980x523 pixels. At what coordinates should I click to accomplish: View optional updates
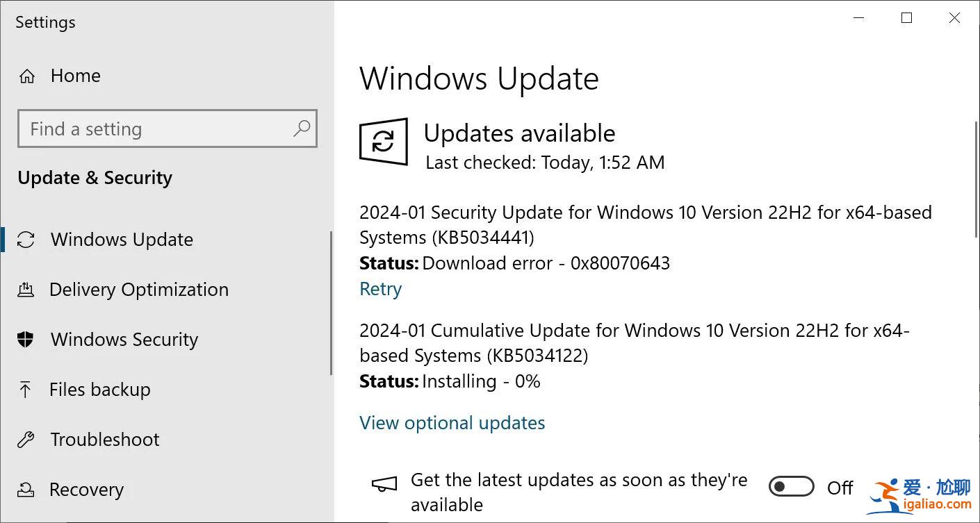452,423
